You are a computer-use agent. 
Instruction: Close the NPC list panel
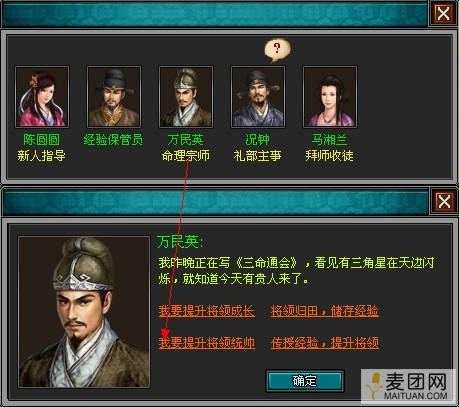tap(443, 13)
